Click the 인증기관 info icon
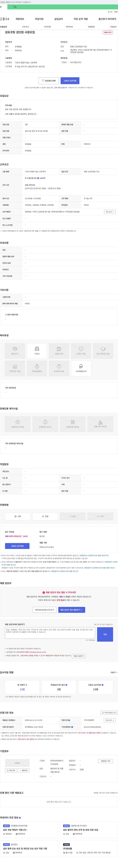 69,720
